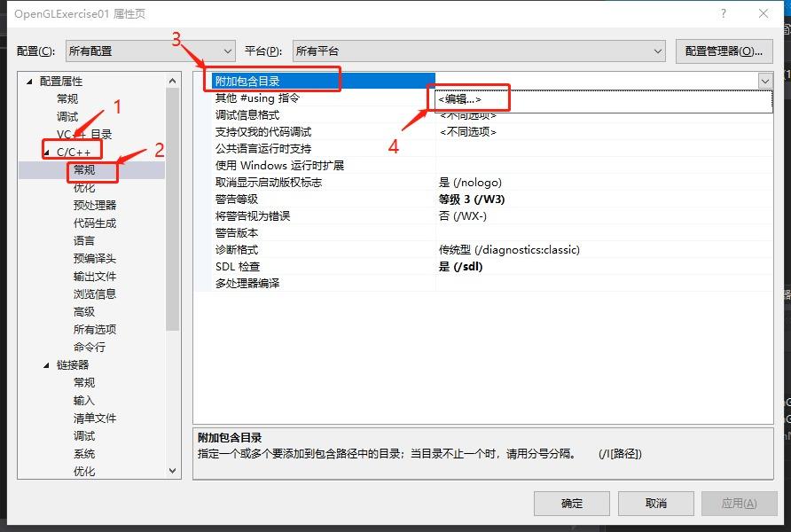This screenshot has height=532, width=791.
Task: Click the help question mark icon
Action: tap(724, 13)
